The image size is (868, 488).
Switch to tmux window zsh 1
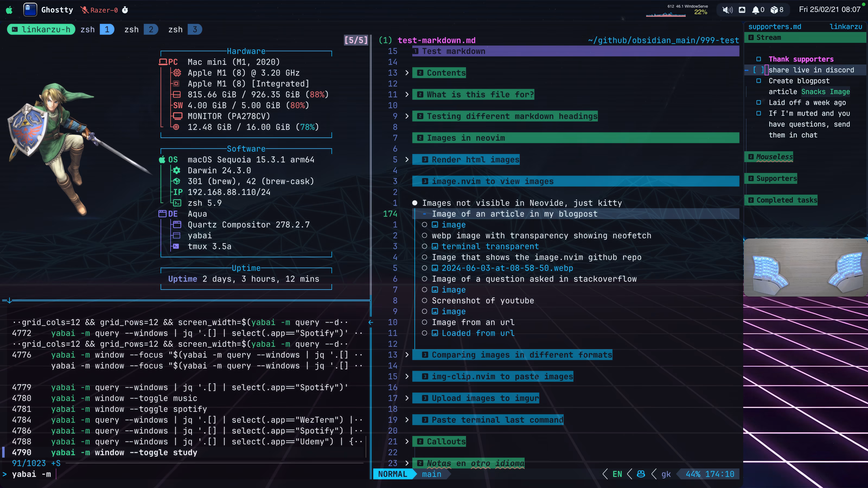tap(97, 30)
